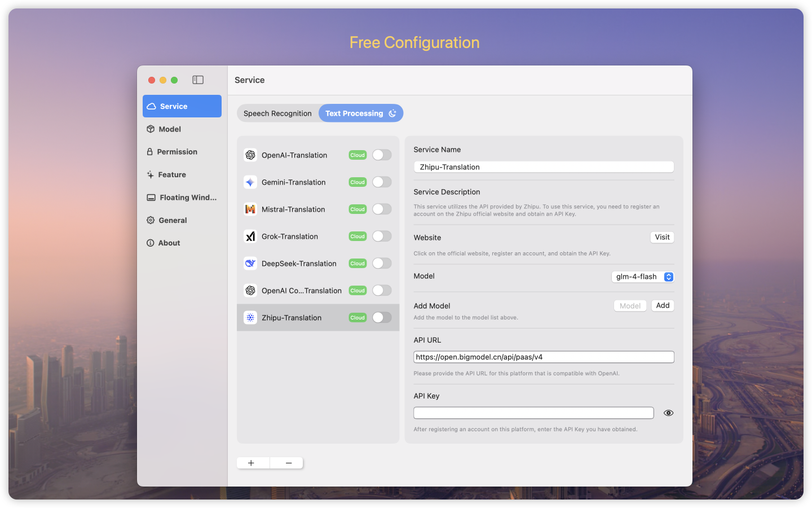This screenshot has width=812, height=508.
Task: Select the DeepSeek-Translation row label
Action: click(x=299, y=264)
